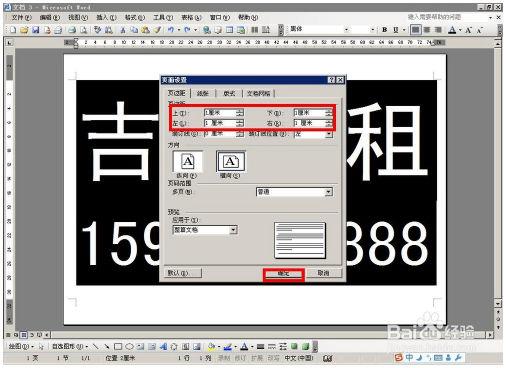Open the Tools menu
Image resolution: width=506 pixels, height=368 pixels.
163,17
